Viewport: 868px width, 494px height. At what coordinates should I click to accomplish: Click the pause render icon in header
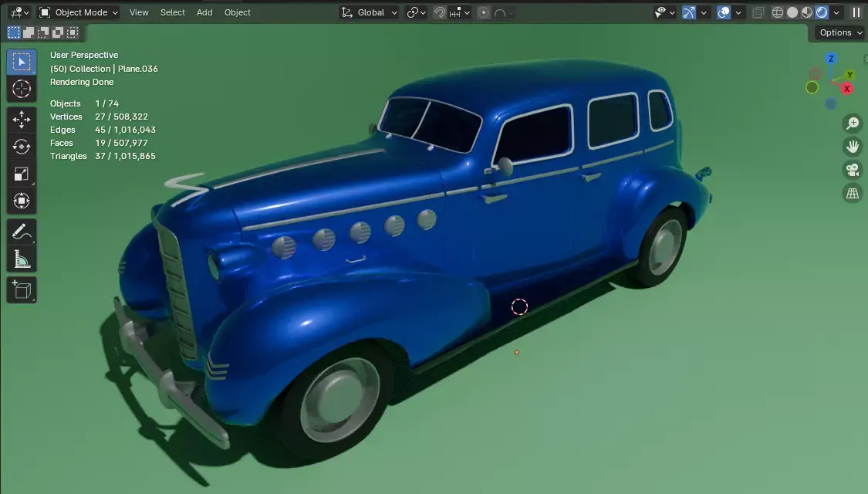[856, 12]
